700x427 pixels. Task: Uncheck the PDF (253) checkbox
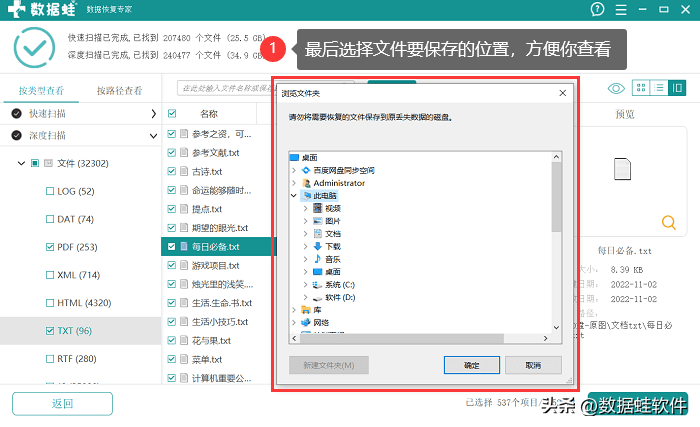point(50,247)
